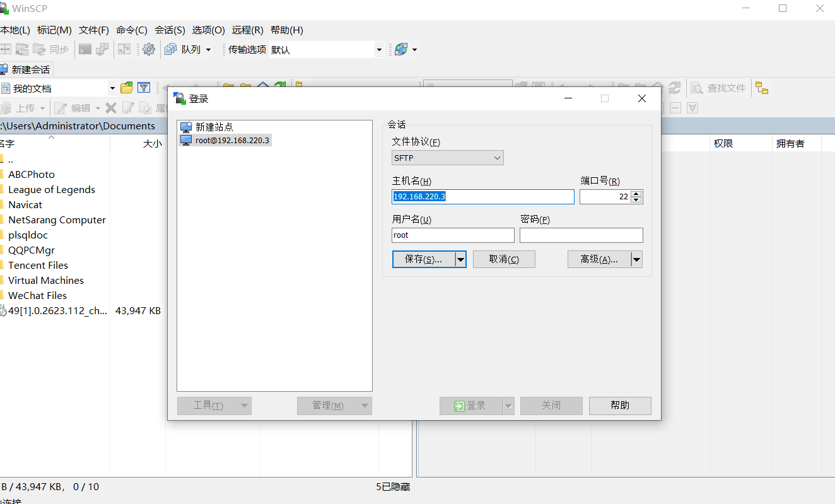The width and height of the screenshot is (835, 504).
Task: Select the ABCPhoto folder
Action: click(x=32, y=174)
